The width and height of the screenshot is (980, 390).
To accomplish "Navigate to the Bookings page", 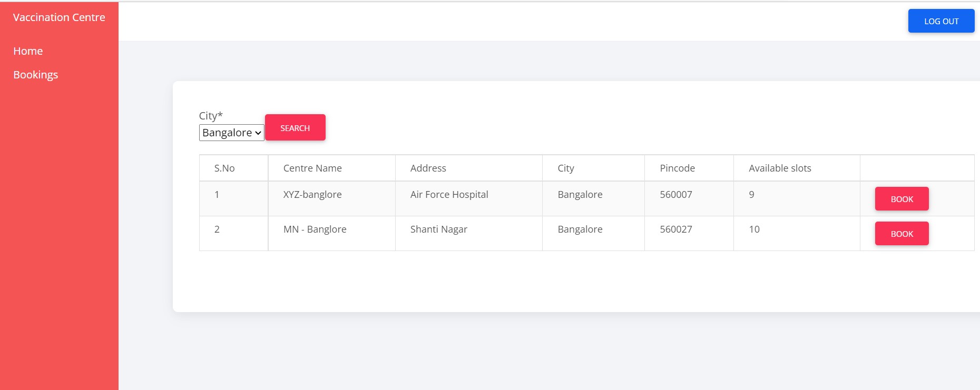I will [35, 74].
